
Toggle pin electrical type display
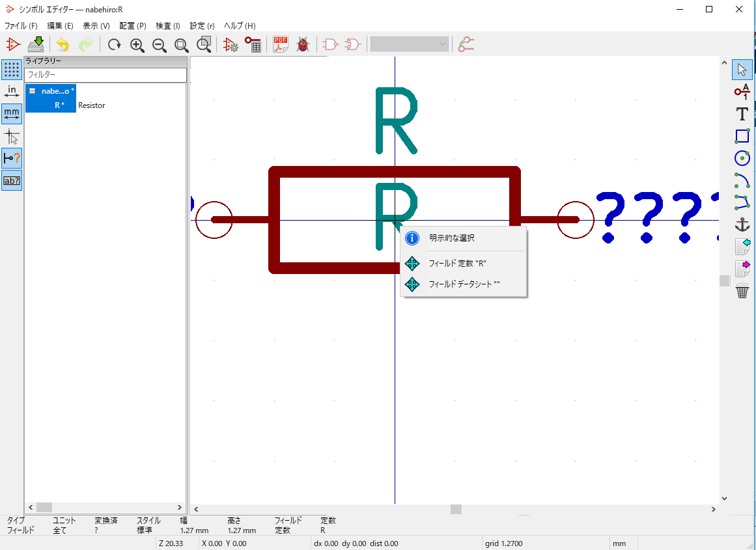point(12,158)
